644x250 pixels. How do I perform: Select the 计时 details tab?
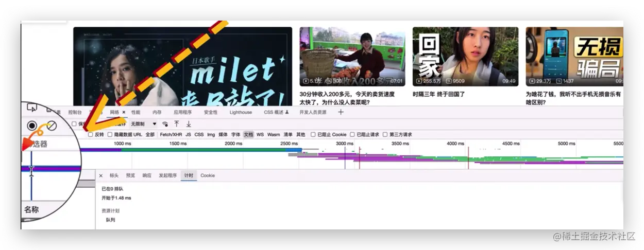tap(189, 175)
